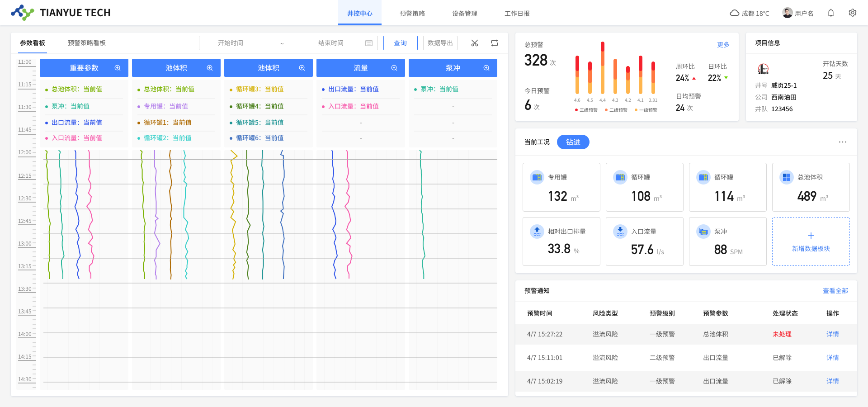The width and height of the screenshot is (868, 407).
Task: Click the 结束时间 input field
Action: pyautogui.click(x=331, y=43)
